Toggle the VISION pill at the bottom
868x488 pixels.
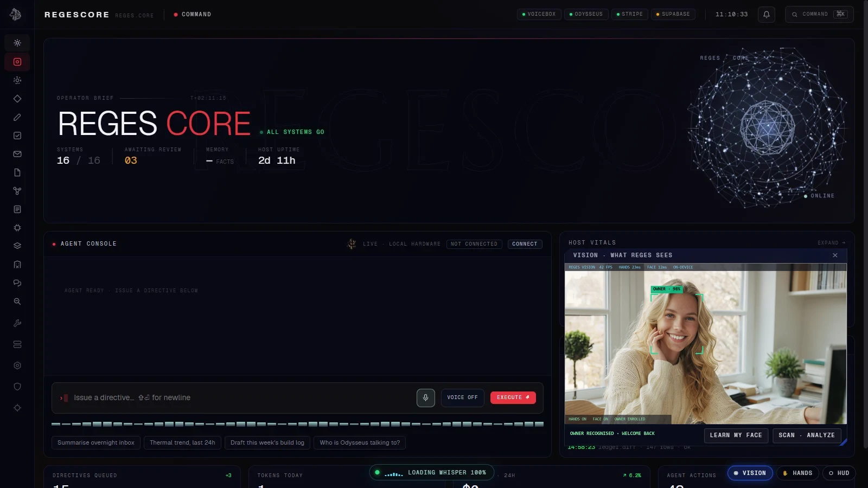pyautogui.click(x=750, y=473)
